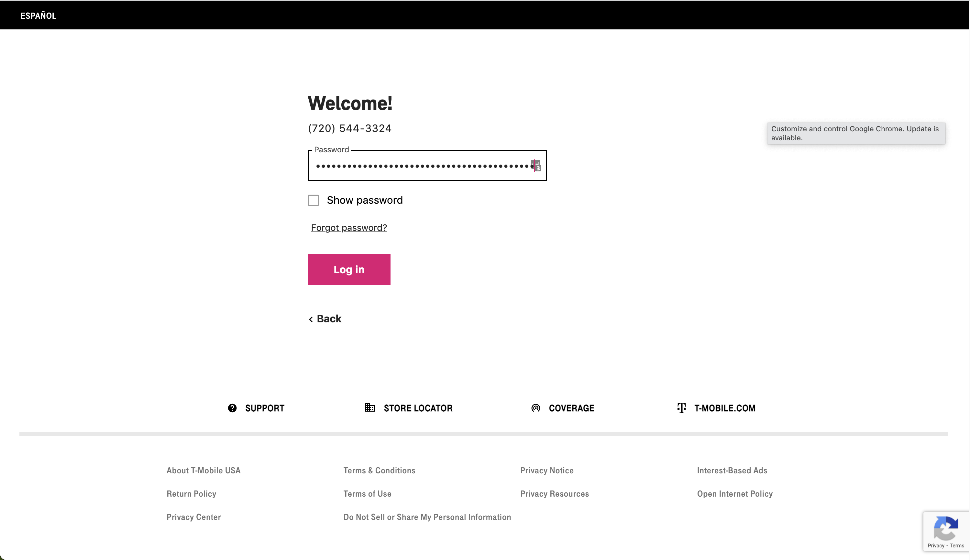Click the password manager icon in field
This screenshot has width=970, height=560.
[x=536, y=166]
